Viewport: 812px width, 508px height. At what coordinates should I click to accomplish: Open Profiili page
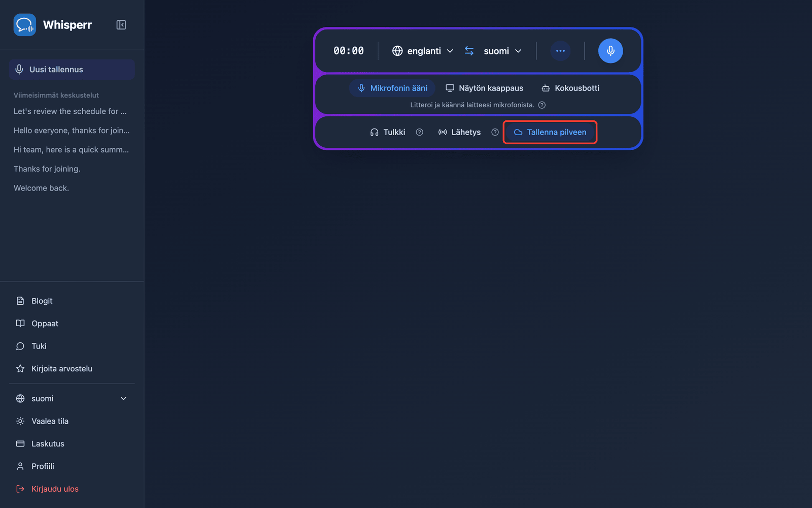click(72, 466)
